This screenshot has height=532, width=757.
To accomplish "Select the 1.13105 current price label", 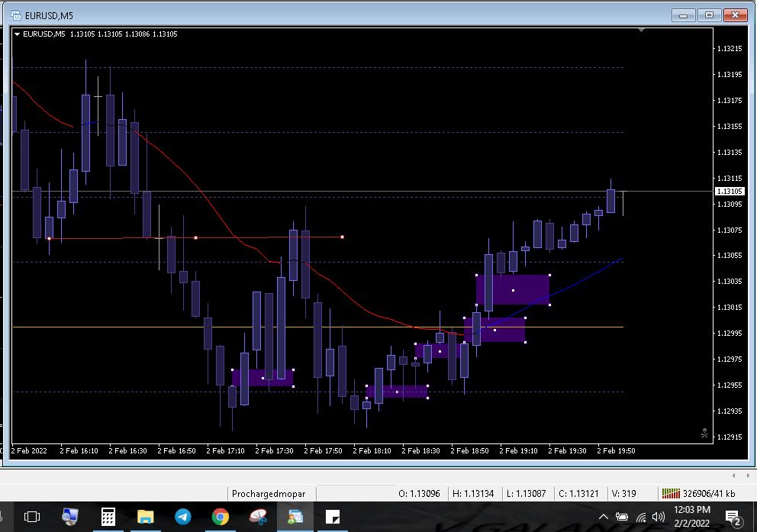I will point(730,191).
